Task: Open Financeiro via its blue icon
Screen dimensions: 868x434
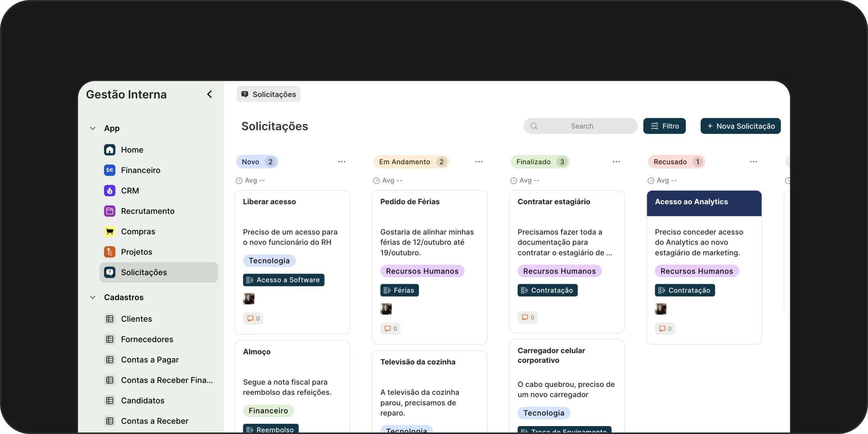Action: click(x=110, y=170)
